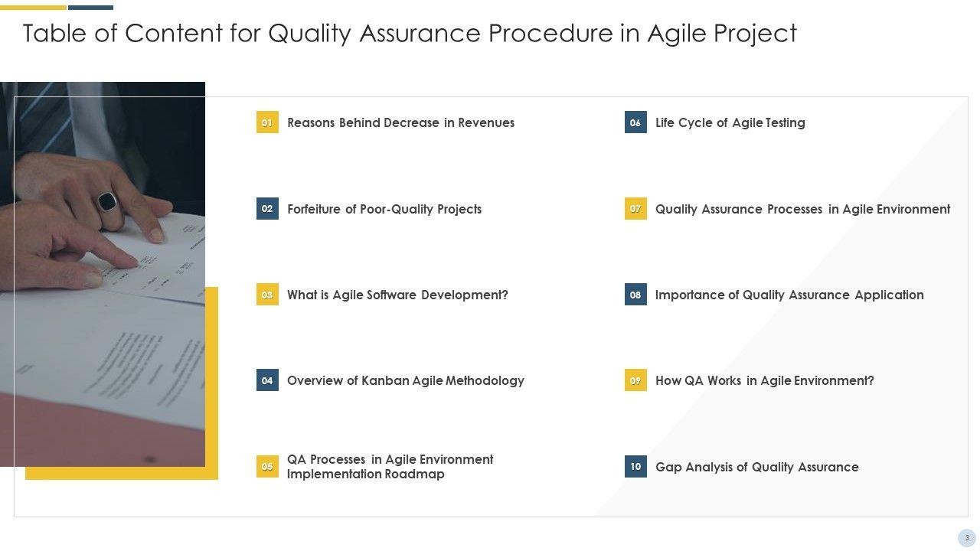Click the 08 navy number badge
980x551 pixels.
coord(635,295)
